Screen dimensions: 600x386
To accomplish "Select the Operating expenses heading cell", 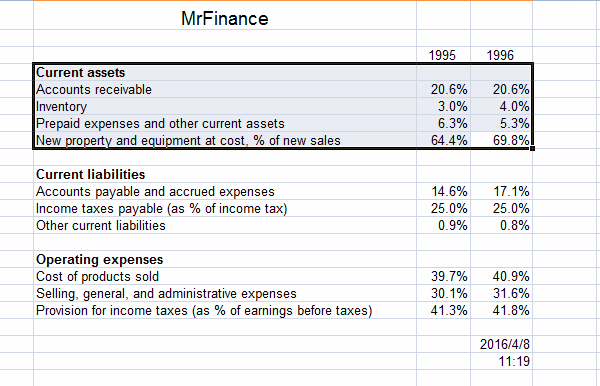I will click(x=225, y=259).
